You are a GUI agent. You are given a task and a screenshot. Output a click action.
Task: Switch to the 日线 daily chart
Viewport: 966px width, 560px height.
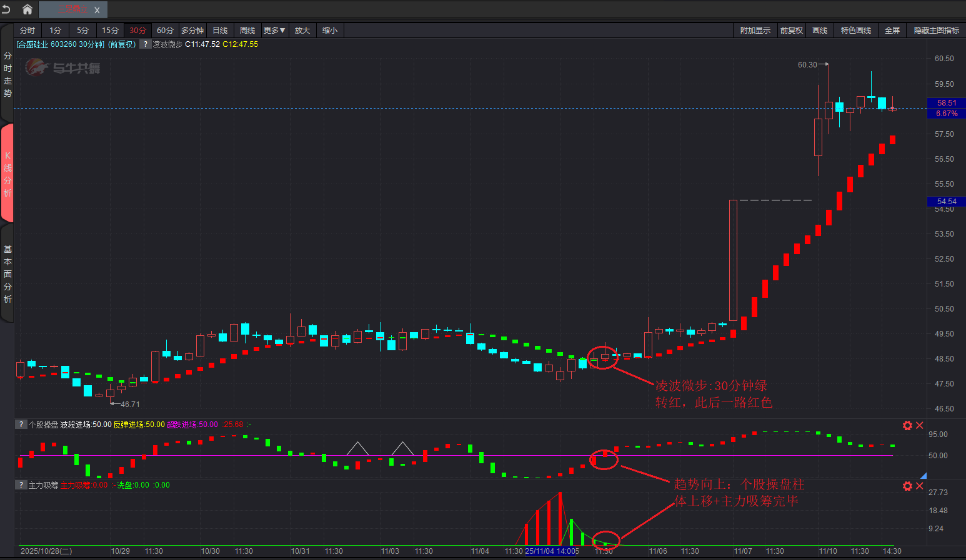click(x=220, y=31)
